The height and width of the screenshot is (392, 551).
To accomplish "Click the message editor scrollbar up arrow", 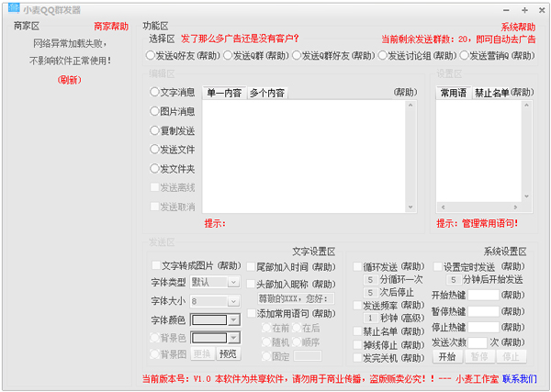I will 410,105.
